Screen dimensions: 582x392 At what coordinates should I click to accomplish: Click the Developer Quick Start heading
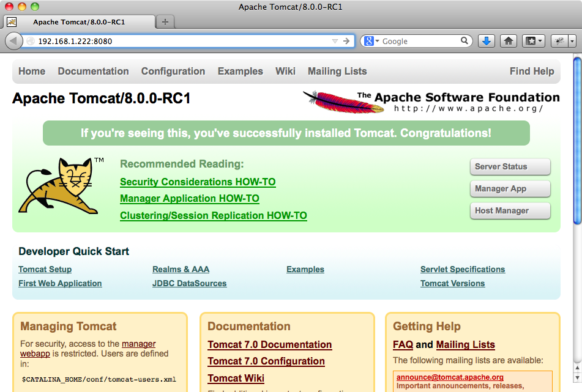(74, 251)
